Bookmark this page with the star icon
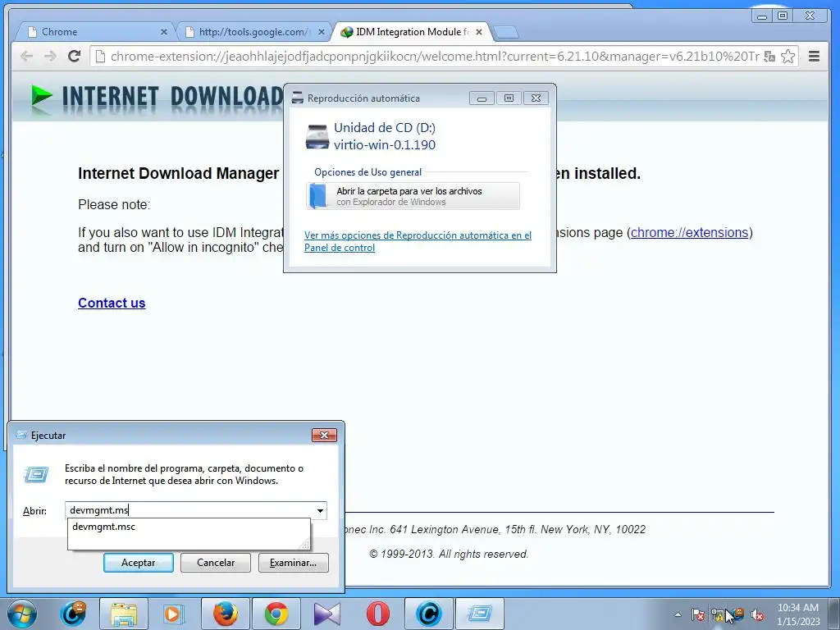Image resolution: width=840 pixels, height=630 pixels. [x=787, y=57]
